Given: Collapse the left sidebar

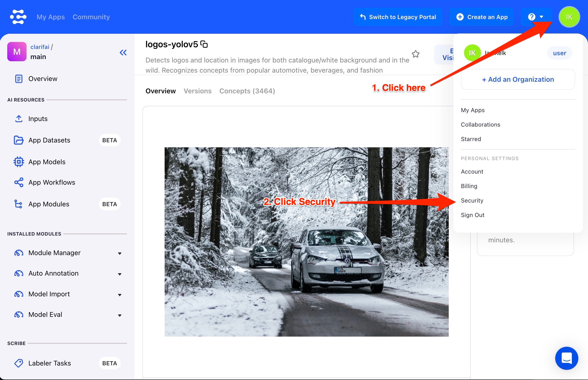Looking at the screenshot, I should (123, 52).
